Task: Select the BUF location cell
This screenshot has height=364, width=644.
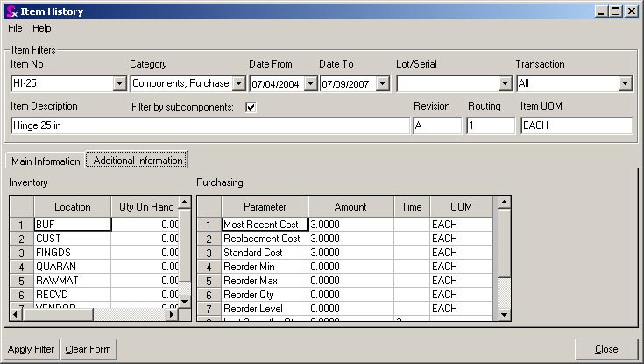Action: pyautogui.click(x=72, y=225)
